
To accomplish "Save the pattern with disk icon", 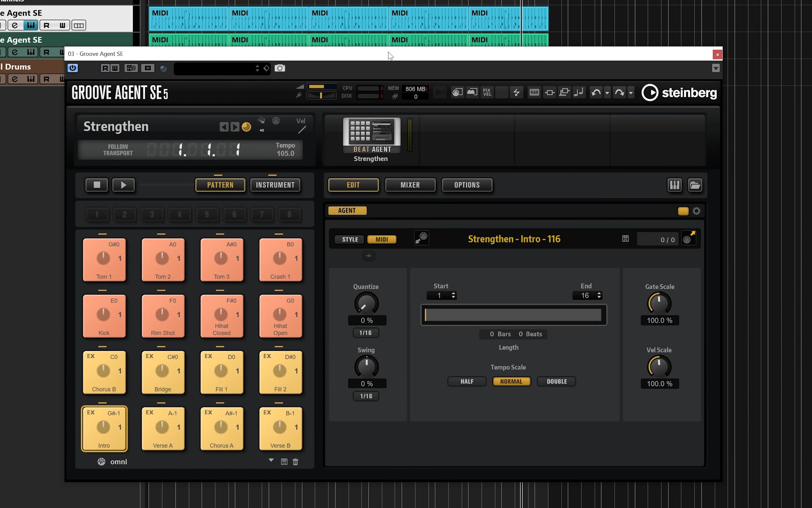I will (625, 238).
